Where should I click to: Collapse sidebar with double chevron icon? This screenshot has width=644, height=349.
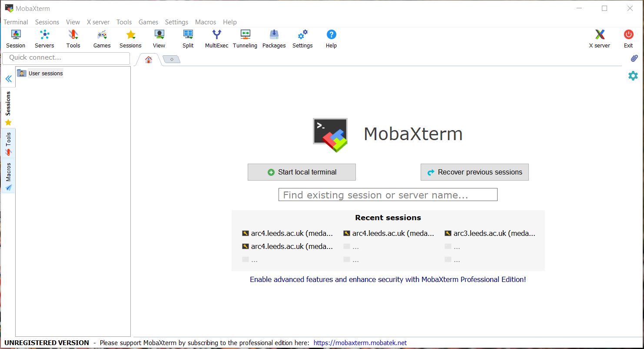click(8, 79)
